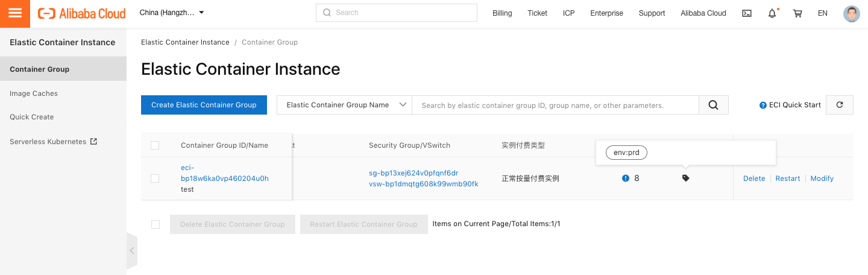The image size is (868, 275).
Task: Open container group eci-bp18w6ka0vp460204u0h
Action: (x=225, y=173)
